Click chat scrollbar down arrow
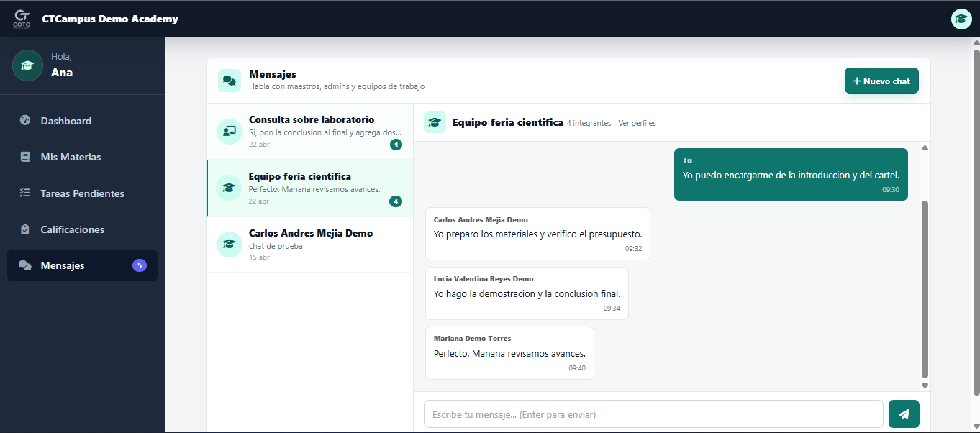This screenshot has height=433, width=980. pyautogui.click(x=925, y=386)
